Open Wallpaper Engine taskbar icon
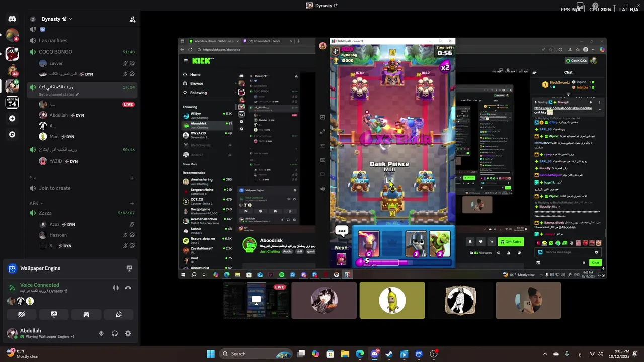This screenshot has height=362, width=644. click(419, 354)
